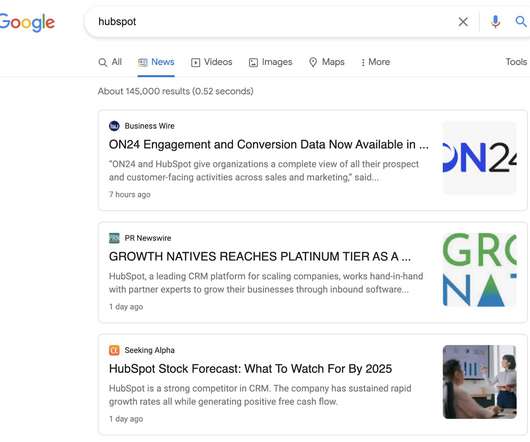Open Growth Natives Platinum Tier headline
Screen dimensions: 530x442
pyautogui.click(x=260, y=257)
